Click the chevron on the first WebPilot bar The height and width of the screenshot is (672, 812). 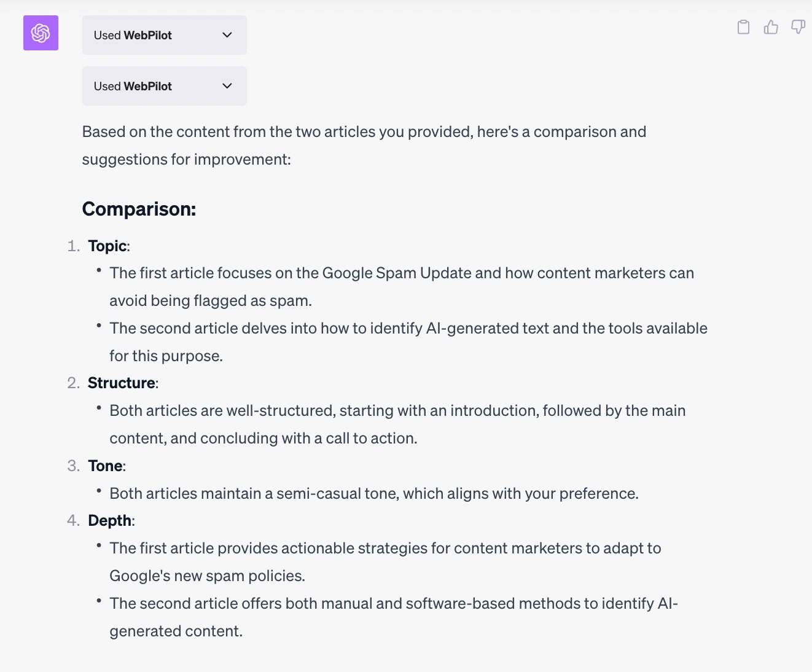tap(226, 35)
